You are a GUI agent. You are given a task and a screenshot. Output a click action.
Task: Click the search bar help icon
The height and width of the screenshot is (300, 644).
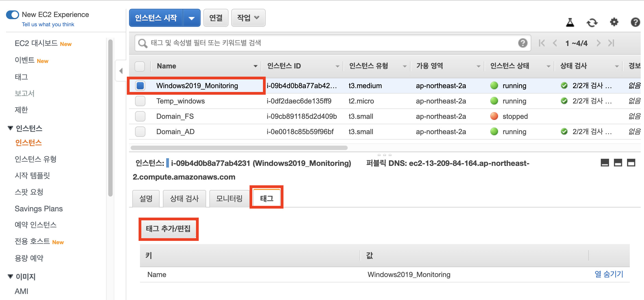click(x=522, y=43)
